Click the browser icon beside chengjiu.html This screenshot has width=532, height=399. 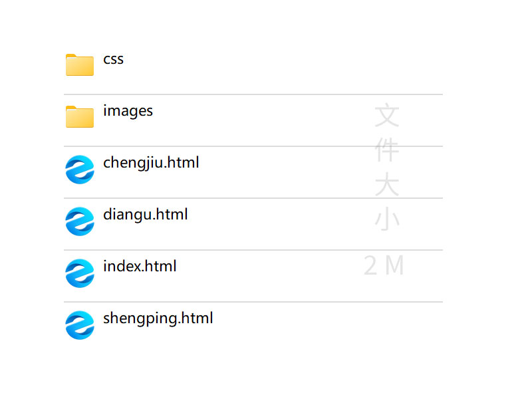(x=80, y=170)
